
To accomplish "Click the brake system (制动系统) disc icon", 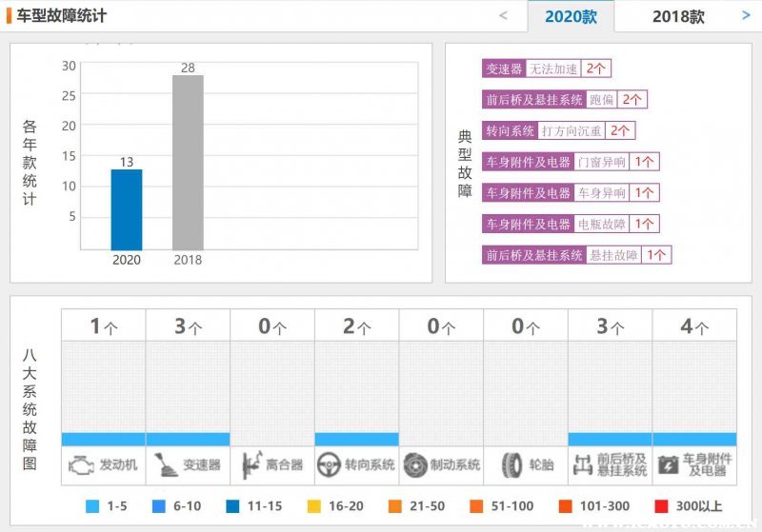I will (415, 465).
